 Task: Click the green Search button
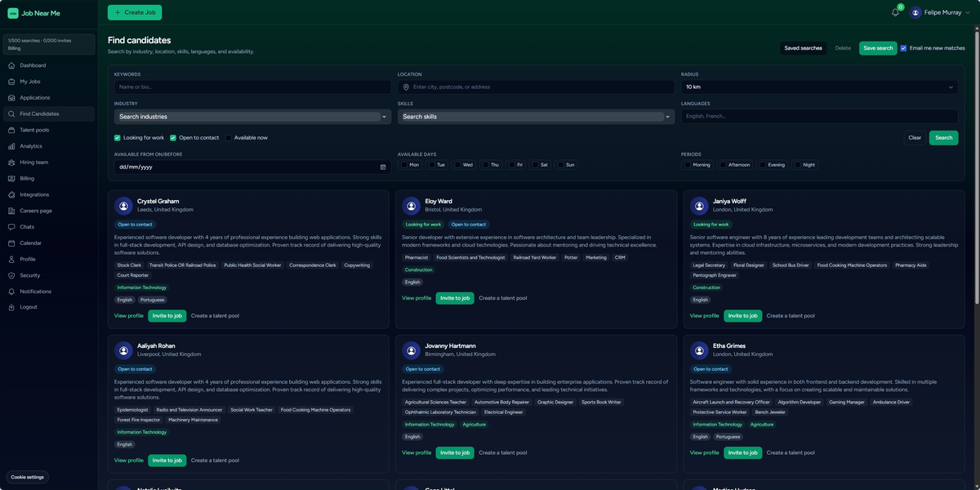(x=943, y=138)
